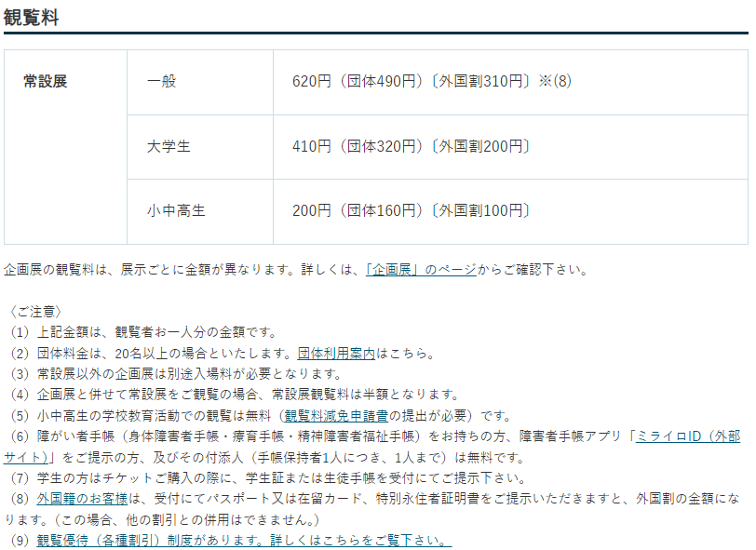Open the 団体利用案内 link
The height and width of the screenshot is (550, 756).
point(336,354)
